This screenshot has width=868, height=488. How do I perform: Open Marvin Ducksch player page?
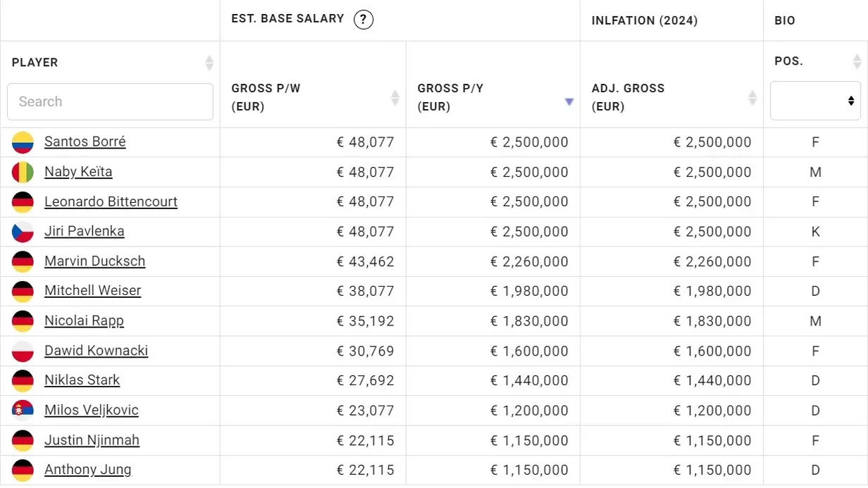(x=94, y=261)
